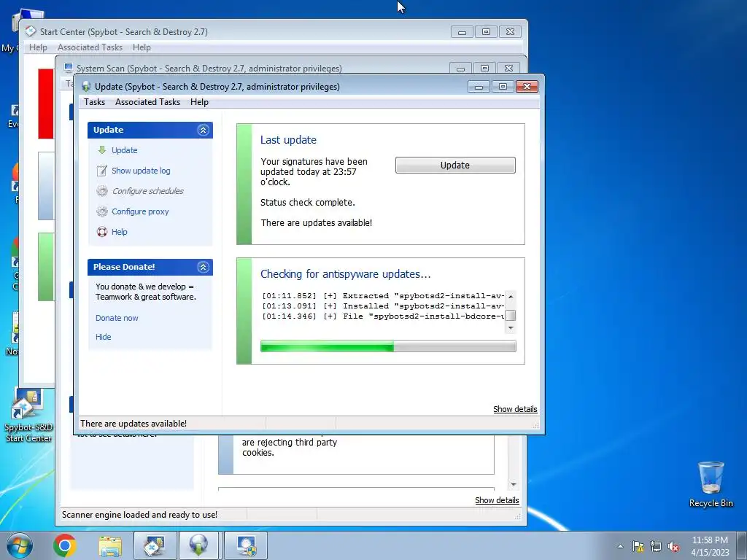Open the Windows Start menu orb
Screen dimensions: 747x560
pos(20,545)
